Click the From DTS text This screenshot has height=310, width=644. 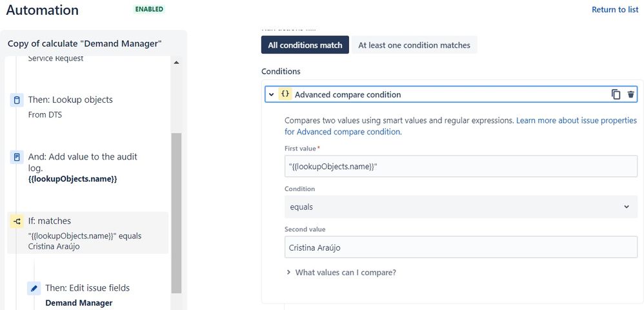(45, 115)
